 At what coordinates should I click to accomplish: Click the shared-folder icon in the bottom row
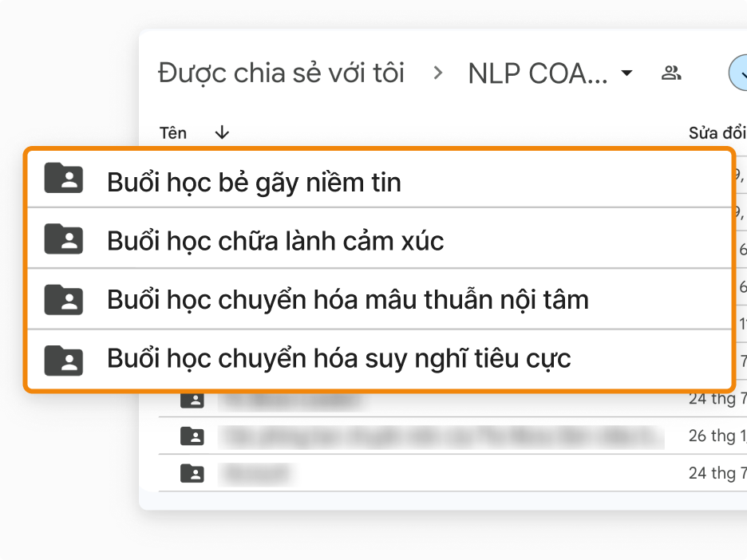click(x=192, y=474)
